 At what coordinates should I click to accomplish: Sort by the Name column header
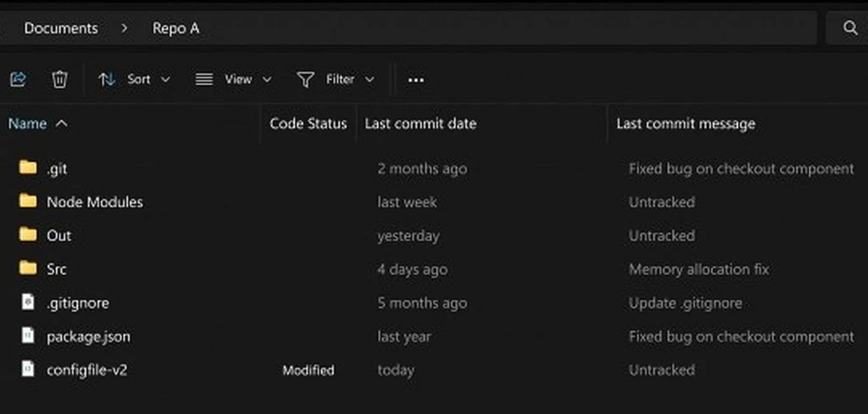pos(28,124)
